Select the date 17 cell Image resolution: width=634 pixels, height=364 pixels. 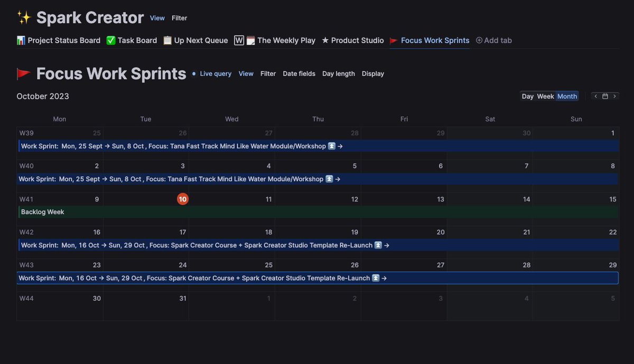183,232
